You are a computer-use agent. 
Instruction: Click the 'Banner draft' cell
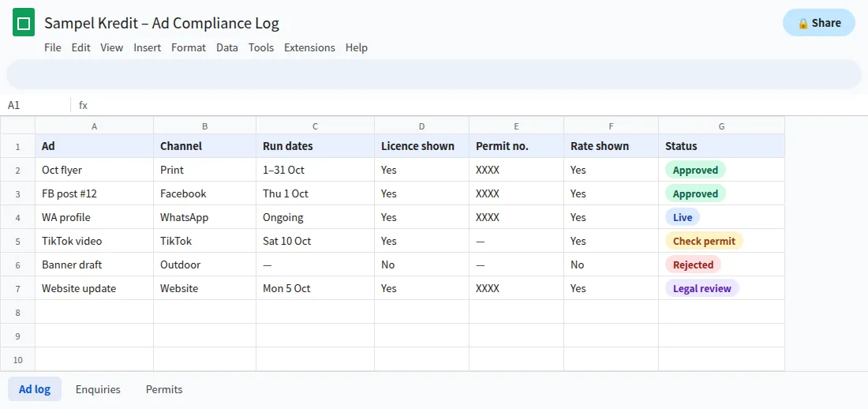point(94,265)
